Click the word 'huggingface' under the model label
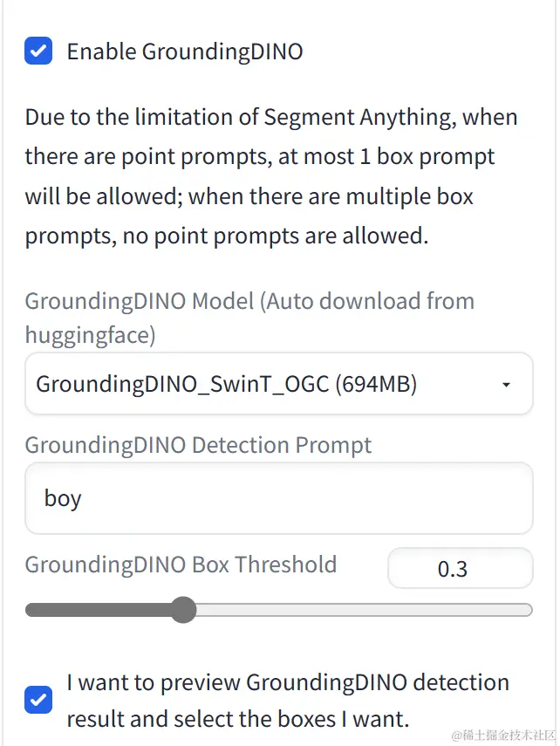The image size is (560, 746). pos(90,335)
